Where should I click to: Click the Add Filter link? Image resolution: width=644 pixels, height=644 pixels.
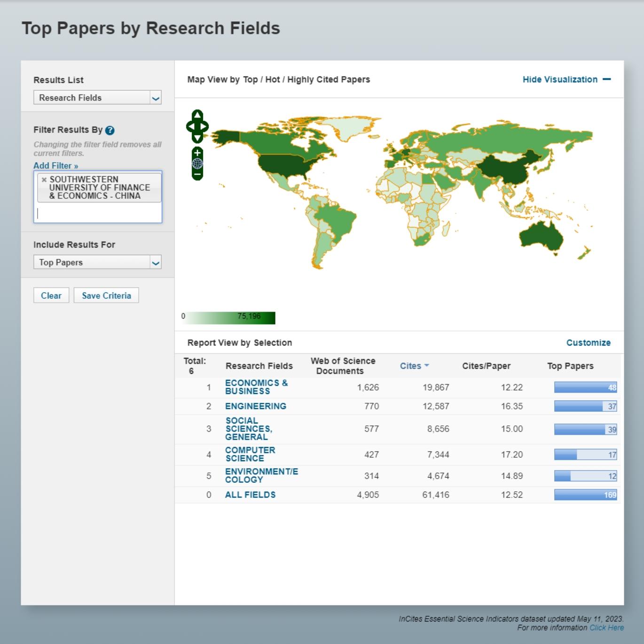55,165
